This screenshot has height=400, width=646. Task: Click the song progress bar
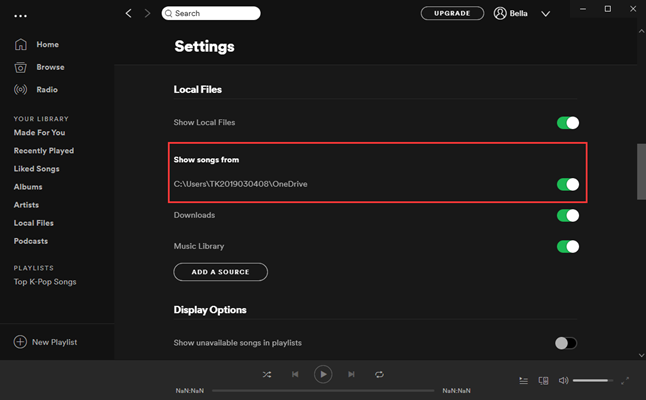pos(323,391)
